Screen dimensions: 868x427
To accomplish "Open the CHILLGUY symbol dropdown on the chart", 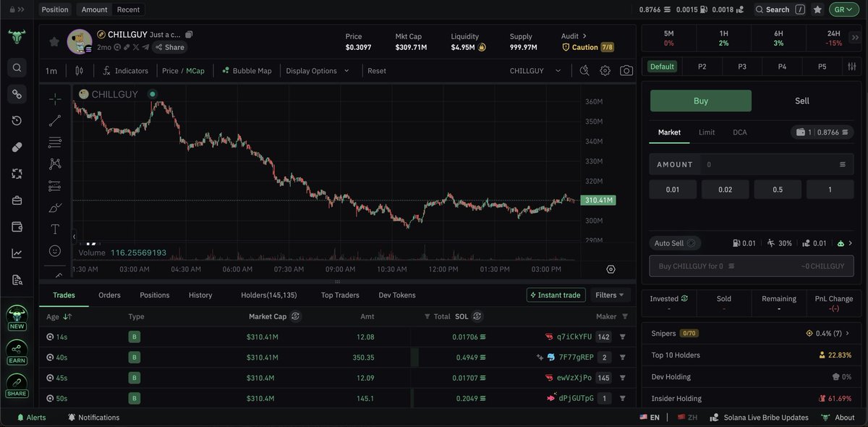I will 536,71.
